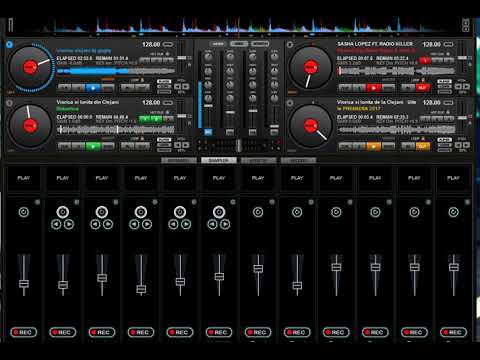Screen dimensions: 480x360
Task: Click the previous arrow on sampler slot 6
Action: pyautogui.click(x=213, y=225)
